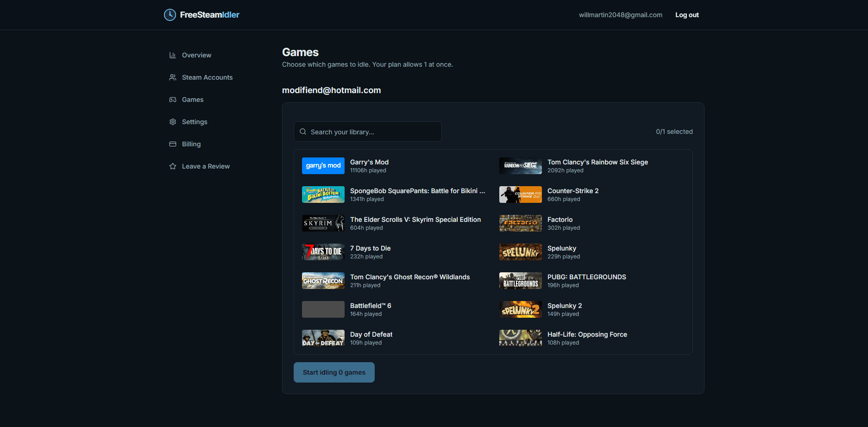868x427 pixels.
Task: Click 2092h played under Rainbow Six
Action: (566, 170)
